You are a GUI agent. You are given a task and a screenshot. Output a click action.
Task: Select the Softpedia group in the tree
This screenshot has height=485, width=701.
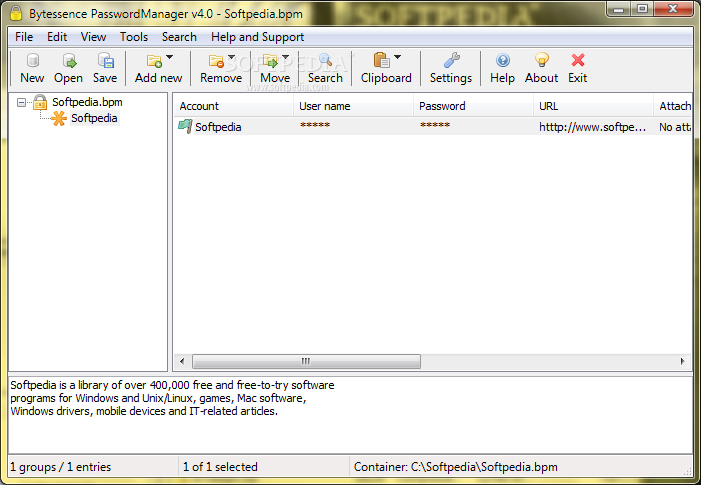pyautogui.click(x=94, y=118)
